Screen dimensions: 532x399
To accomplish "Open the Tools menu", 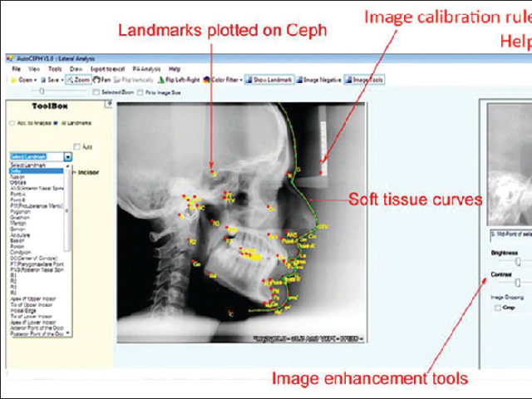I will (55, 69).
